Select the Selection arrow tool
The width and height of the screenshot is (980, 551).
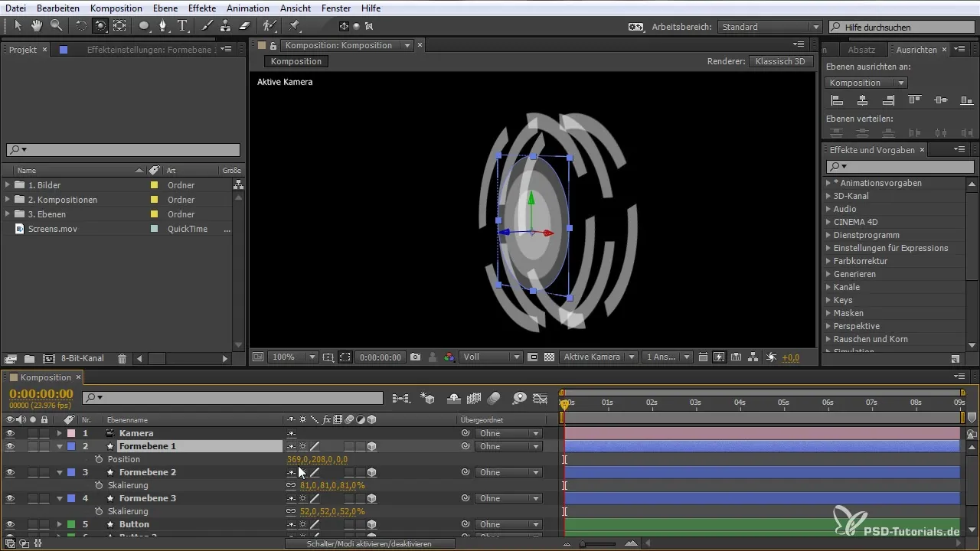pyautogui.click(x=18, y=25)
